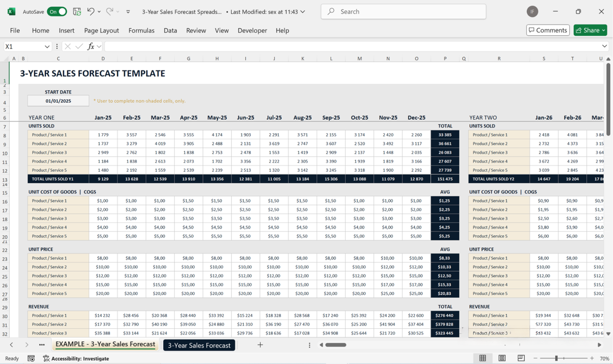The height and width of the screenshot is (364, 613).
Task: Click the average COGS cell $5,25
Action: [445, 236]
